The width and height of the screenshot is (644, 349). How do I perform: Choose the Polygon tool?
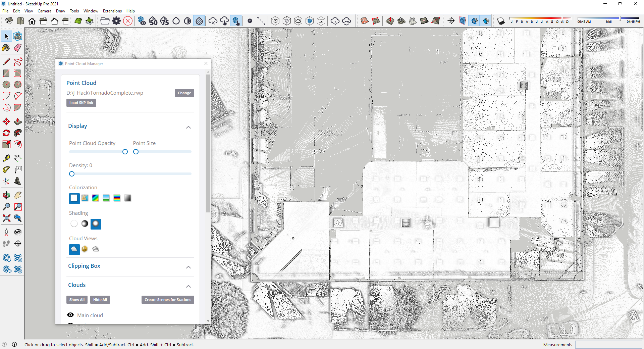18,85
